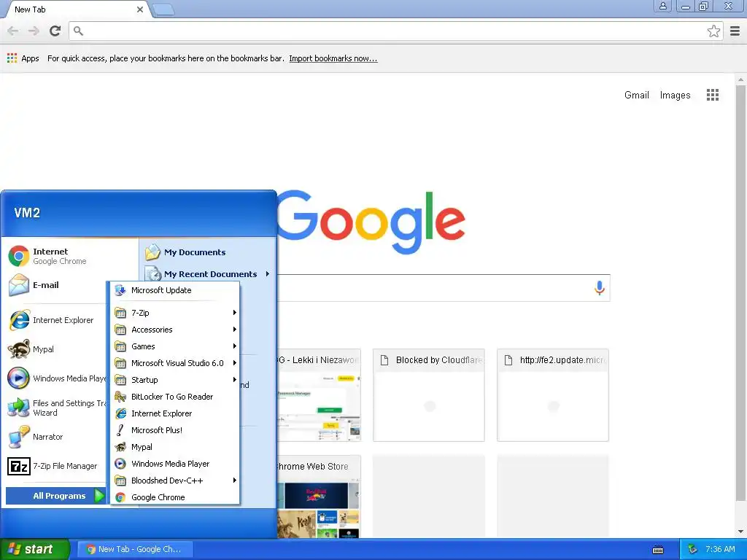Open the http://fe2.update.micr… site thumbnail

[553, 395]
